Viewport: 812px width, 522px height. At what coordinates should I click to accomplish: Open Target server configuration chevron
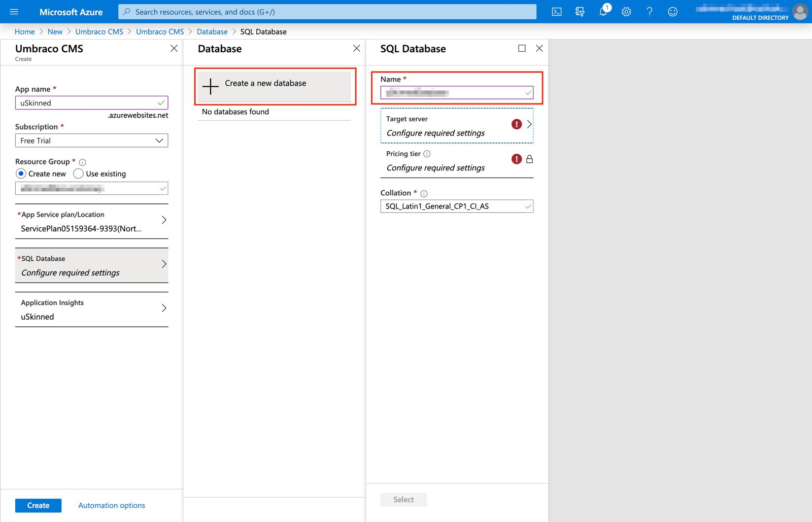(x=529, y=124)
